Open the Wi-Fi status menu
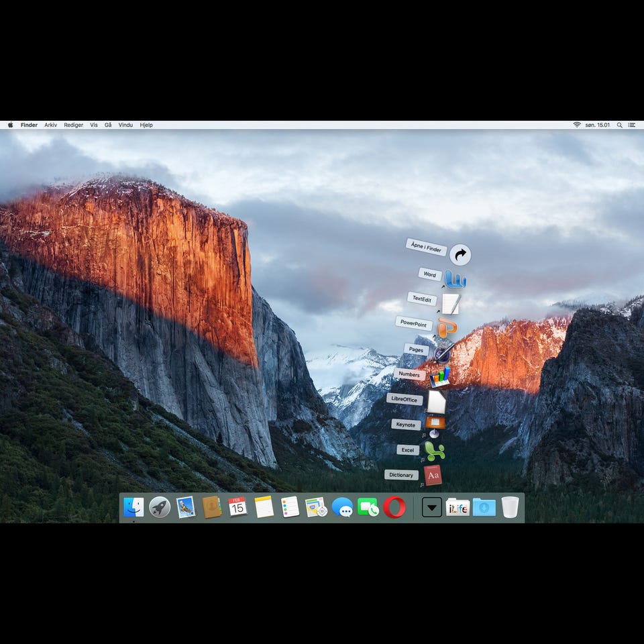This screenshot has width=644, height=644. [x=576, y=125]
